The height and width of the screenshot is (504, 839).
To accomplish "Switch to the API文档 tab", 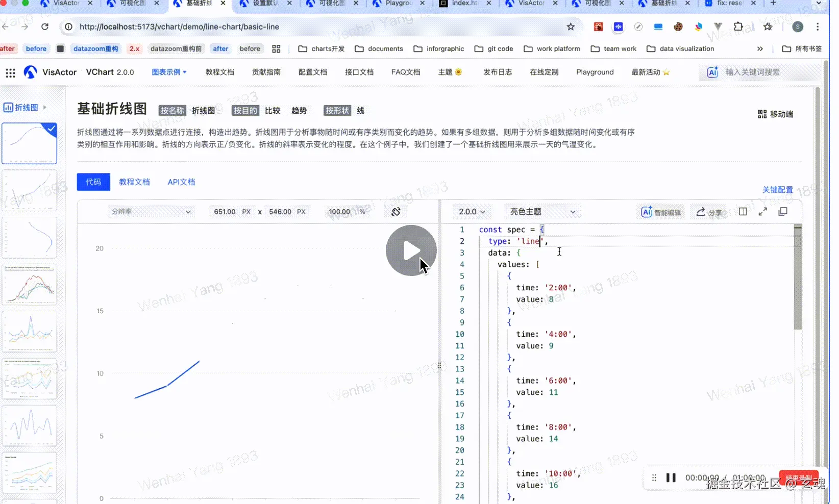I will 181,182.
